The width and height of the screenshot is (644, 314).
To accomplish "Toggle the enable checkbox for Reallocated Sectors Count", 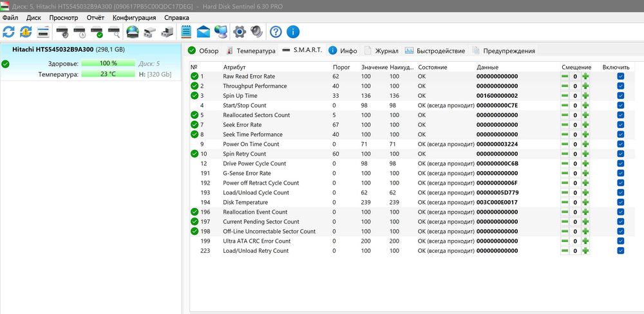I will pos(621,115).
